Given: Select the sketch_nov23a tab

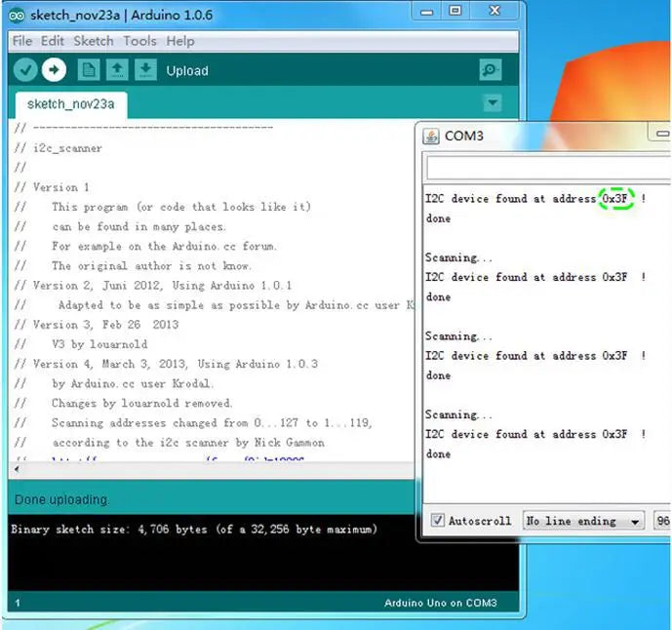Looking at the screenshot, I should click(x=71, y=104).
